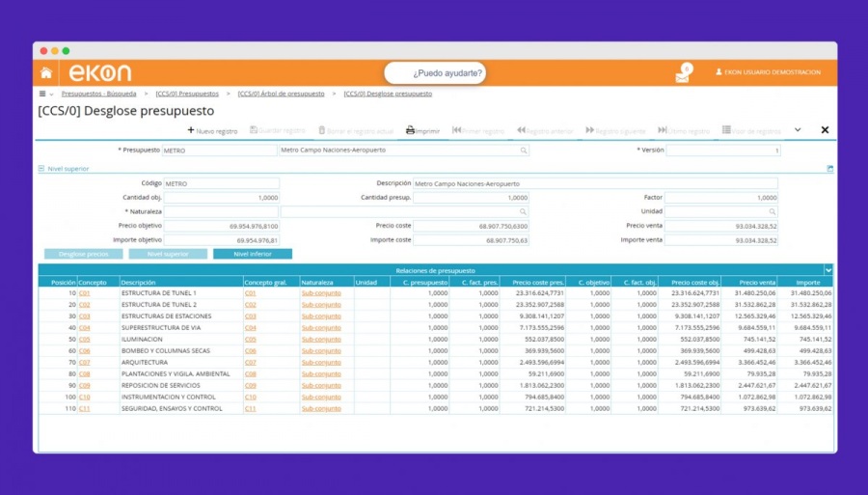This screenshot has width=868, height=495.
Task: Open the Relaciones de presupuesto dropdown arrow
Action: 828,270
